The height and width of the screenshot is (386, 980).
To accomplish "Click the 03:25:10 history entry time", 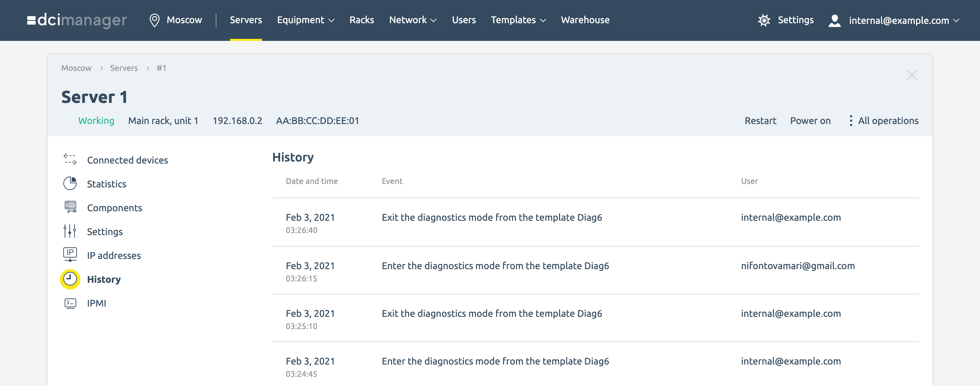I will (301, 326).
